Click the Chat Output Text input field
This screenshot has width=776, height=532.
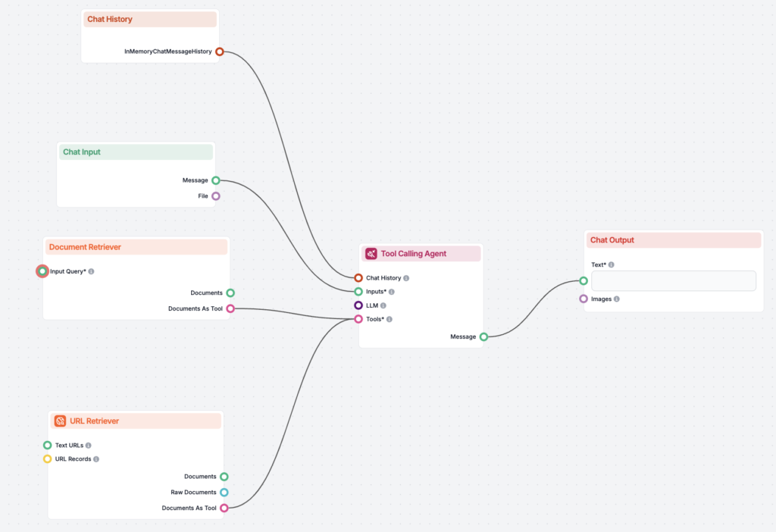click(x=673, y=281)
